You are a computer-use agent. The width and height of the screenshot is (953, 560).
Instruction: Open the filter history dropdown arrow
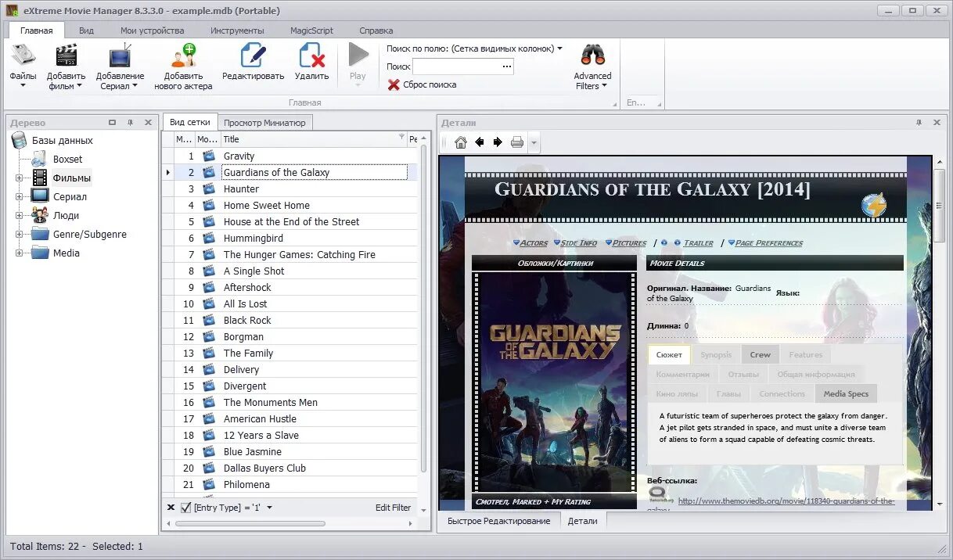269,508
